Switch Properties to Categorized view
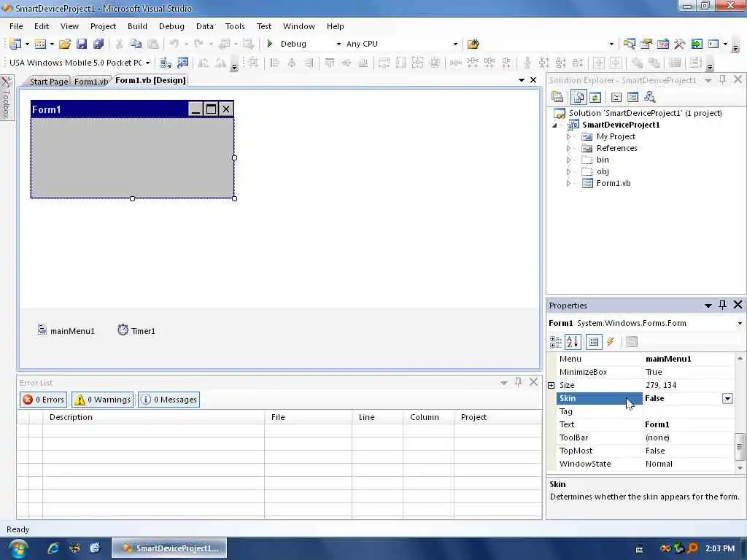This screenshot has height=560, width=747. [x=555, y=341]
